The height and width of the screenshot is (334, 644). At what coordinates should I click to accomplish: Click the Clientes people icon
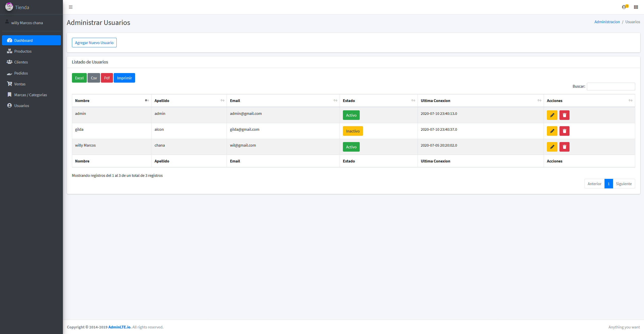point(9,62)
